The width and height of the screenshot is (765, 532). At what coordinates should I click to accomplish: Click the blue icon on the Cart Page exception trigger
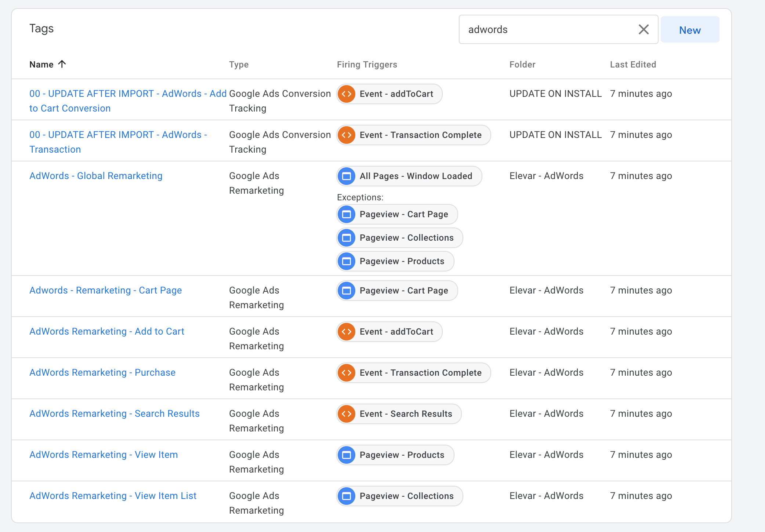click(x=347, y=214)
